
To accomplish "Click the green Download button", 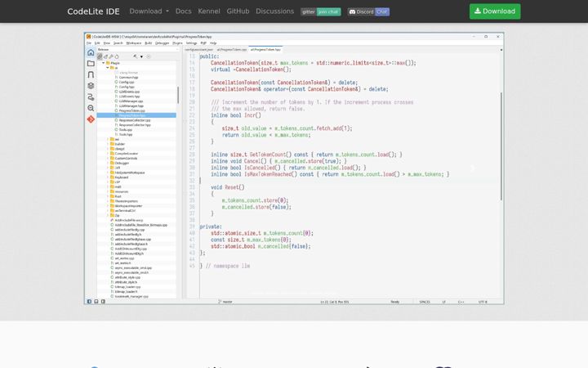I will [495, 11].
